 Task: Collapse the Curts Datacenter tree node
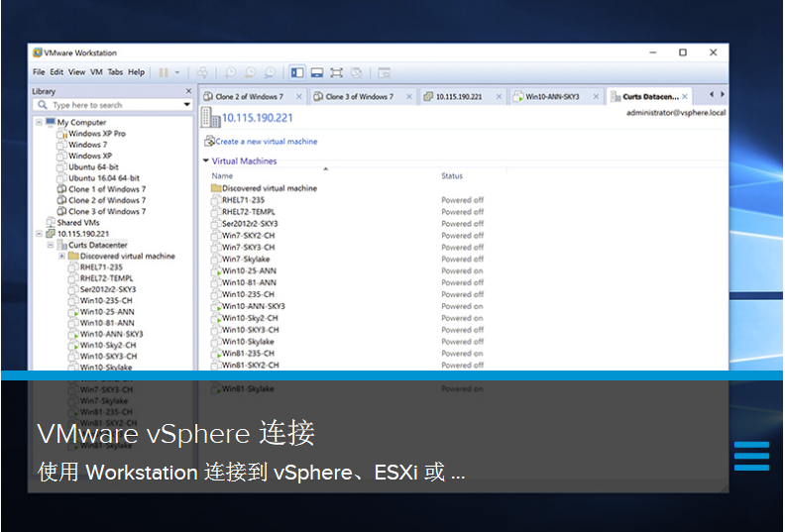[51, 245]
